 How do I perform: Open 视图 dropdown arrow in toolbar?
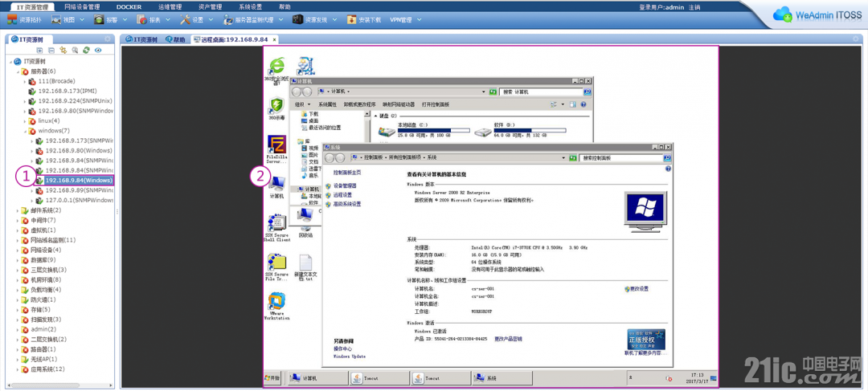coord(81,20)
